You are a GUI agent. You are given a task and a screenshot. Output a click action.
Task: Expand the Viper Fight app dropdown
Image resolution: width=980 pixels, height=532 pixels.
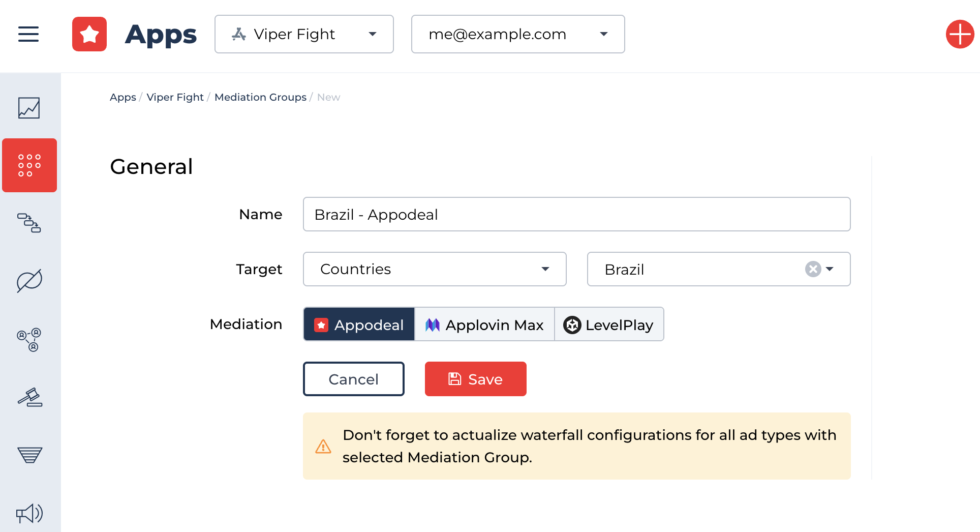[x=304, y=34]
